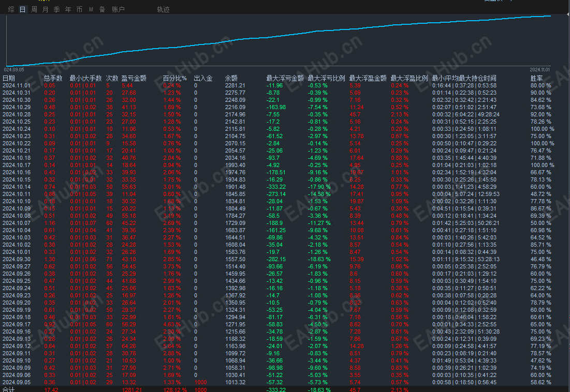
Task: Click max floating loss -282.15
Action: click(276, 259)
